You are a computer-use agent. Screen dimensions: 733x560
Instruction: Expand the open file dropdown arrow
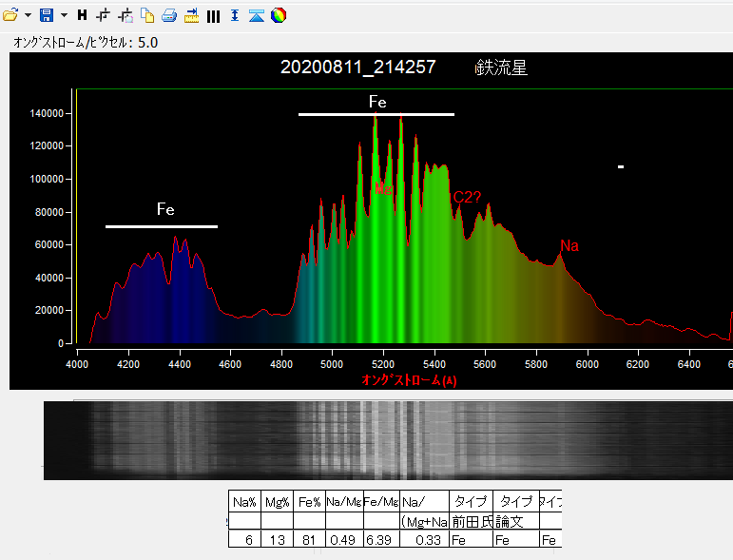(x=28, y=15)
